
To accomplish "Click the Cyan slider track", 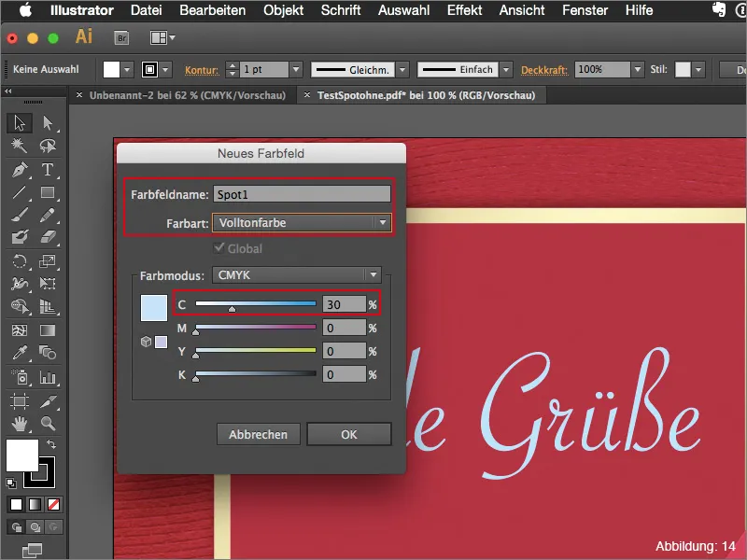I will pos(255,303).
